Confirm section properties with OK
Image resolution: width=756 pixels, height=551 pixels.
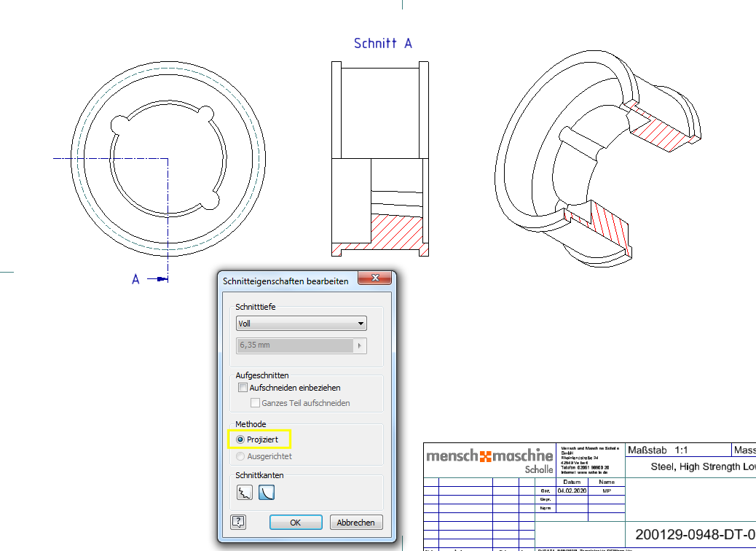tap(296, 522)
